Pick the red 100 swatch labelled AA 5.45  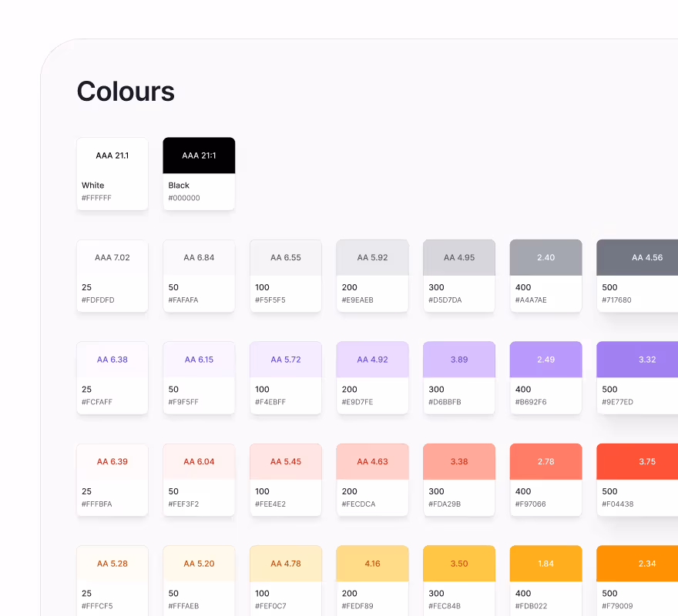pyautogui.click(x=286, y=480)
